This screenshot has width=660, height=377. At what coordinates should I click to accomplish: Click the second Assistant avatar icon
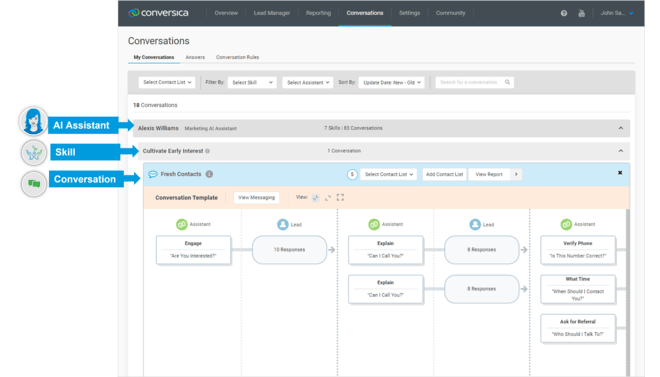click(x=374, y=224)
